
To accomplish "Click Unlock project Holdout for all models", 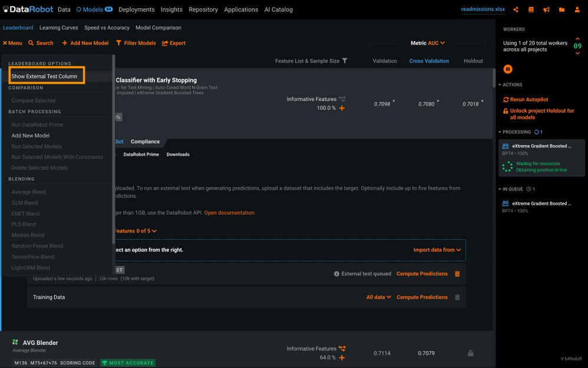I will [x=539, y=114].
